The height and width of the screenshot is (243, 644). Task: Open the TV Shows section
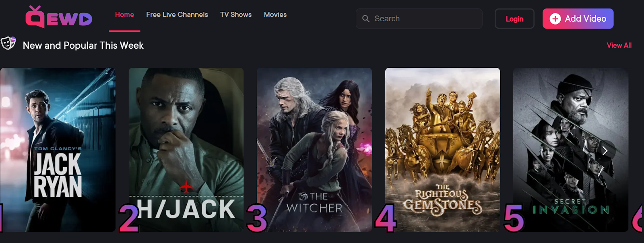(x=236, y=15)
